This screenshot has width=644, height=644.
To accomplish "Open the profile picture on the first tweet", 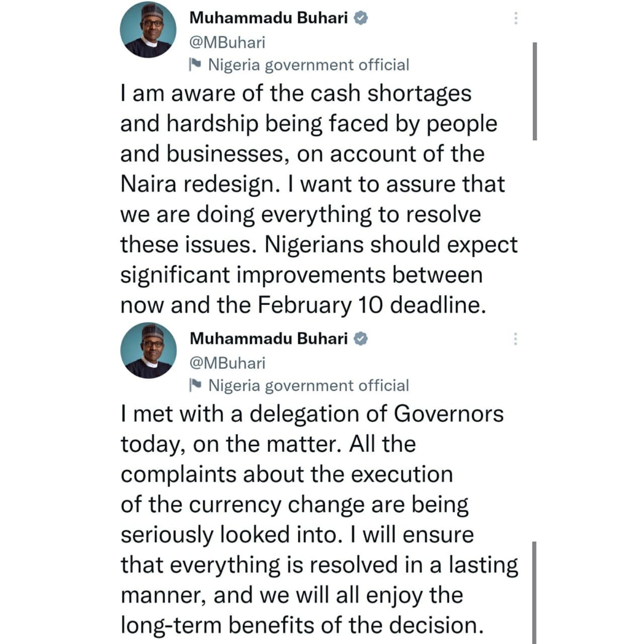I will pos(148,30).
